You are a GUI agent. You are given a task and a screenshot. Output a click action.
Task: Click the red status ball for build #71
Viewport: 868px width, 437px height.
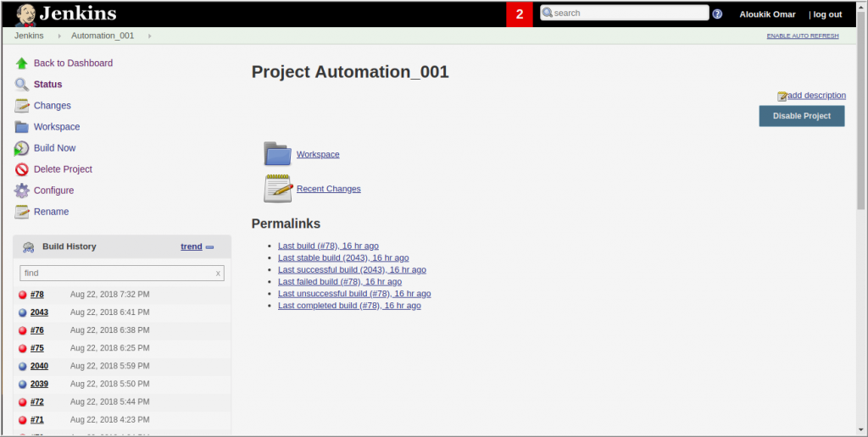(23, 420)
